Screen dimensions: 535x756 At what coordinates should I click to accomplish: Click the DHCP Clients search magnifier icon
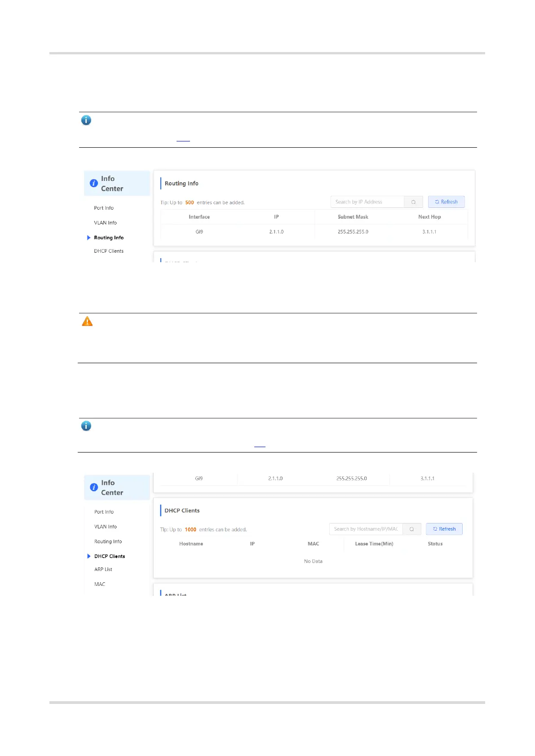411,529
